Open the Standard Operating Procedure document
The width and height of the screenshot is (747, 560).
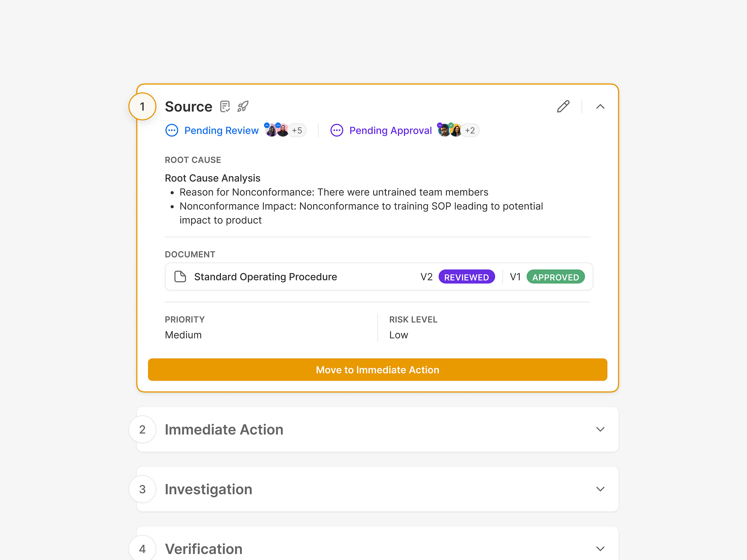pos(266,277)
